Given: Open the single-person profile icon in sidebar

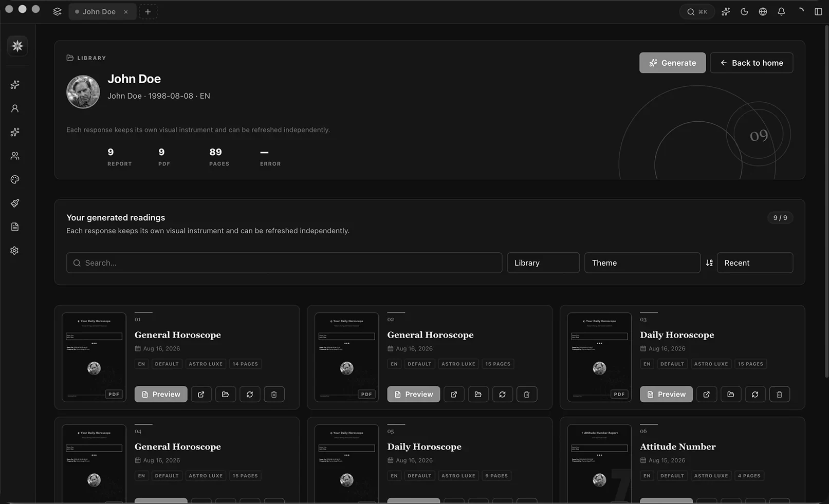Looking at the screenshot, I should 15,108.
